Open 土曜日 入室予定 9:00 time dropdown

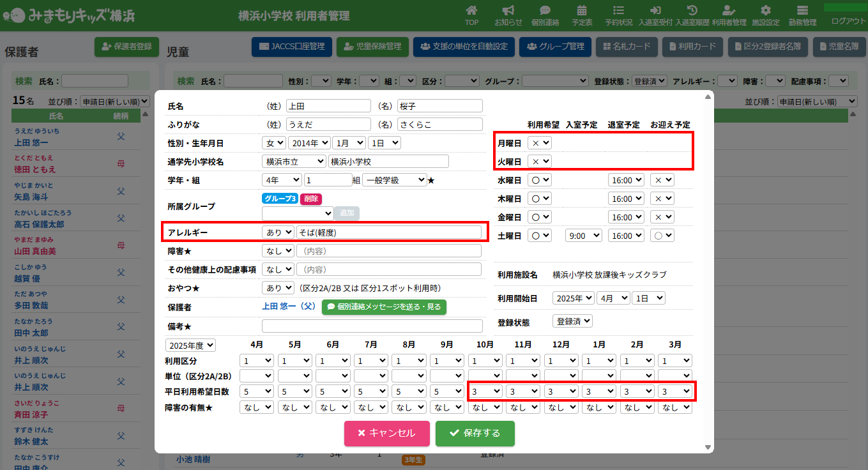[x=583, y=236]
